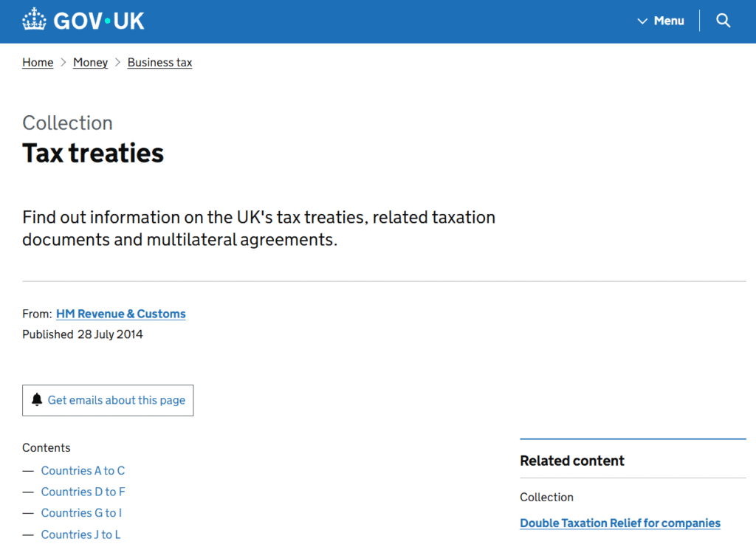Go to Countries J to L

pyautogui.click(x=80, y=534)
